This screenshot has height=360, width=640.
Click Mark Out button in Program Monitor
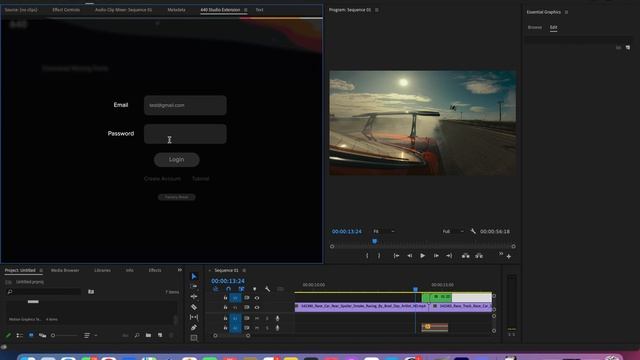click(379, 256)
